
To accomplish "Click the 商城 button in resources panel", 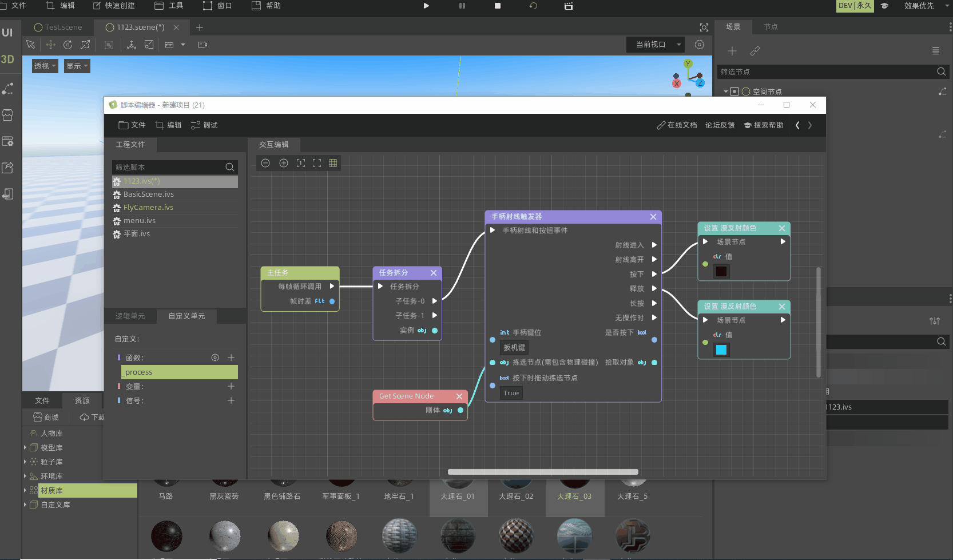I will pos(46,418).
